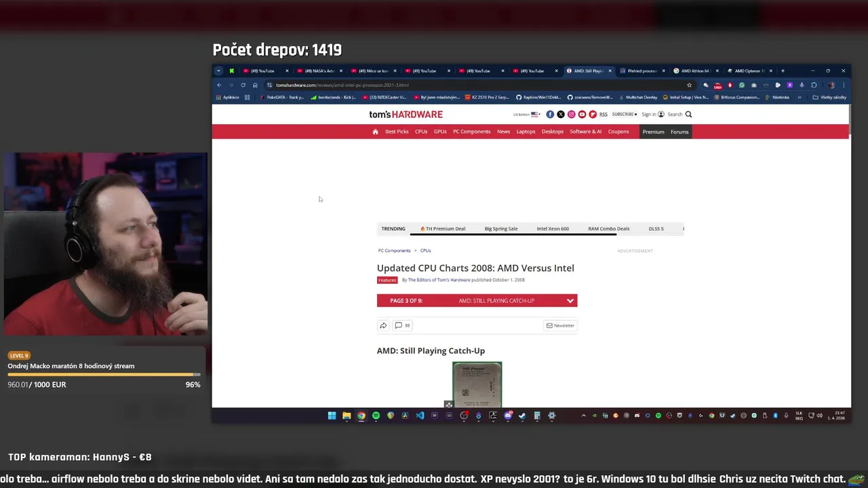Open CPUs navigation menu item

(421, 131)
